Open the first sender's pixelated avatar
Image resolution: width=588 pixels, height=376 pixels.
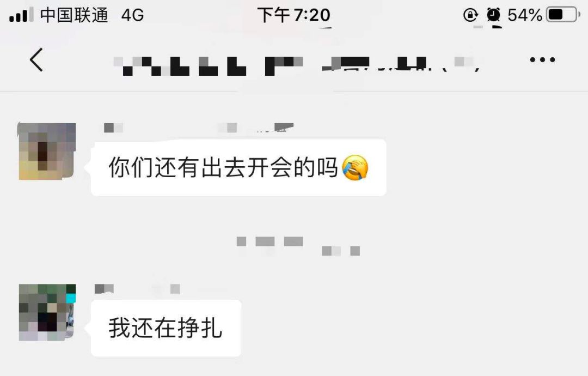pos(47,151)
